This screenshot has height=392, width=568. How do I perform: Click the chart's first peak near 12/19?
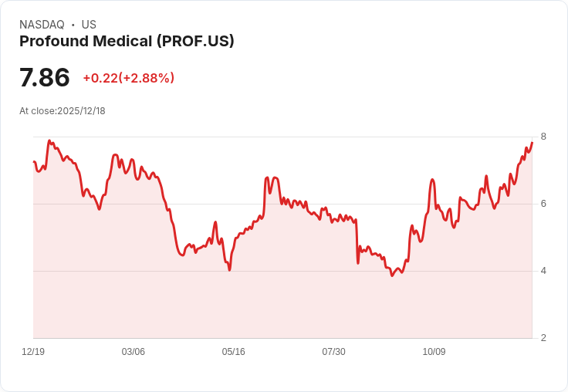tap(49, 141)
